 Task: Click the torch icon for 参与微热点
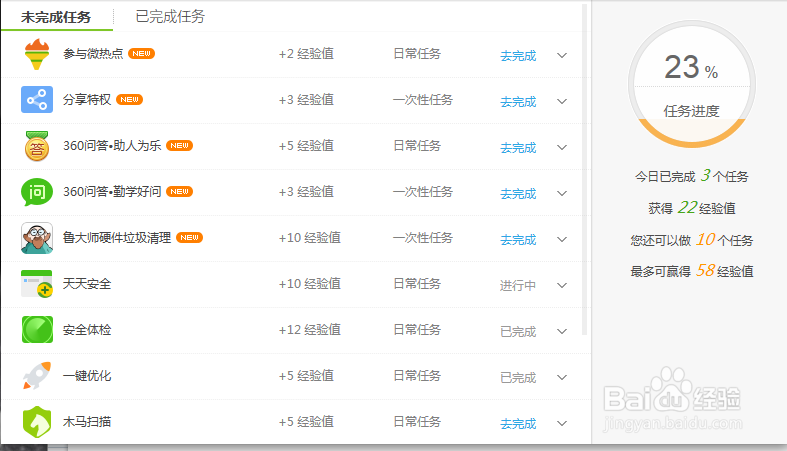coord(37,54)
